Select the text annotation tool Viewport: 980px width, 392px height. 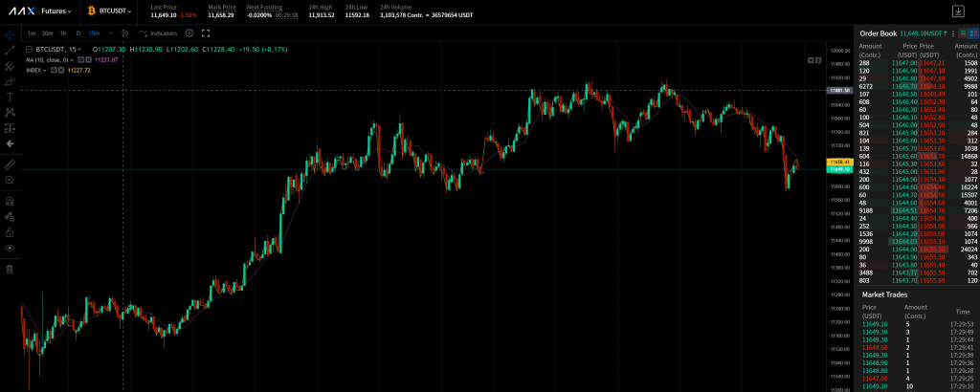click(x=10, y=97)
